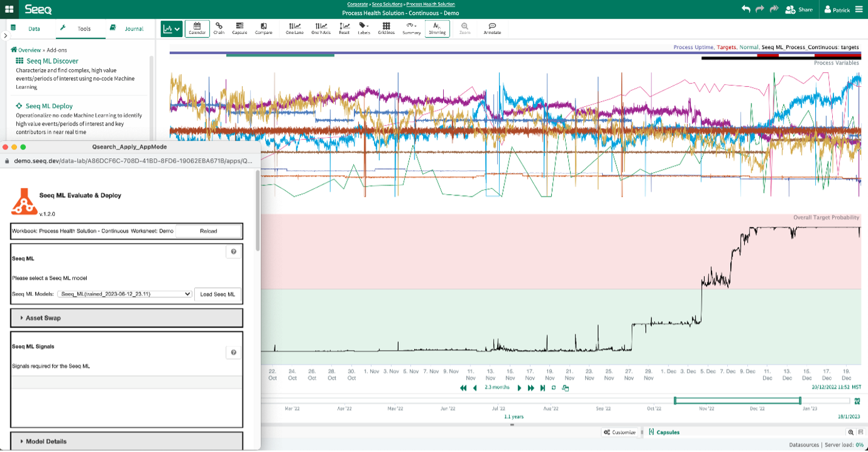
Task: Click the Customize button
Action: [619, 432]
